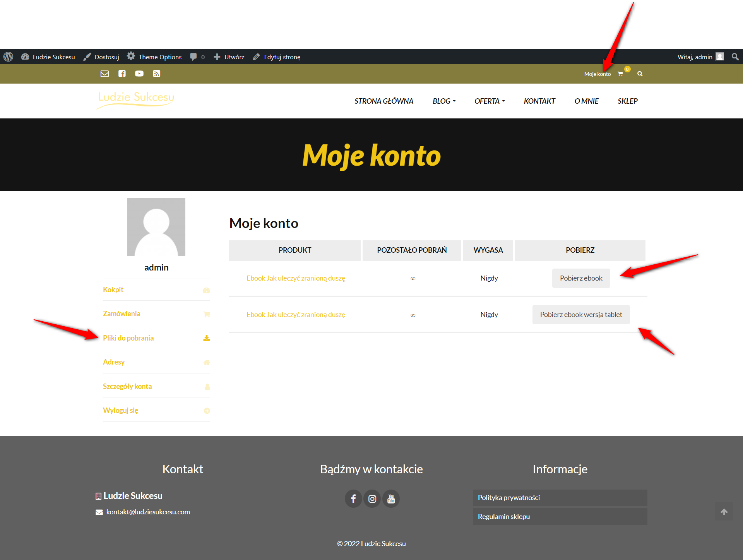Image resolution: width=743 pixels, height=560 pixels.
Task: Open the Facebook icon in top bar
Action: 122,74
